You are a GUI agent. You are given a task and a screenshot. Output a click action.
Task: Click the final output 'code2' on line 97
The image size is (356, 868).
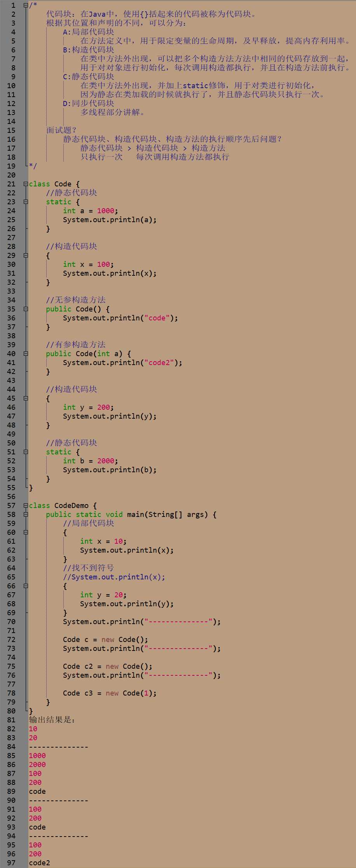tap(40, 863)
